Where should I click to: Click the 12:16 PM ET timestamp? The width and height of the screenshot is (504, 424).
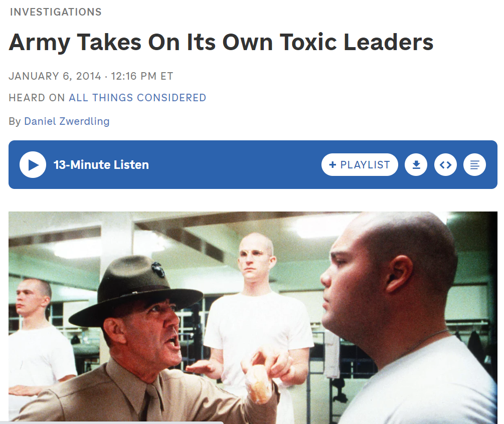pyautogui.click(x=142, y=77)
